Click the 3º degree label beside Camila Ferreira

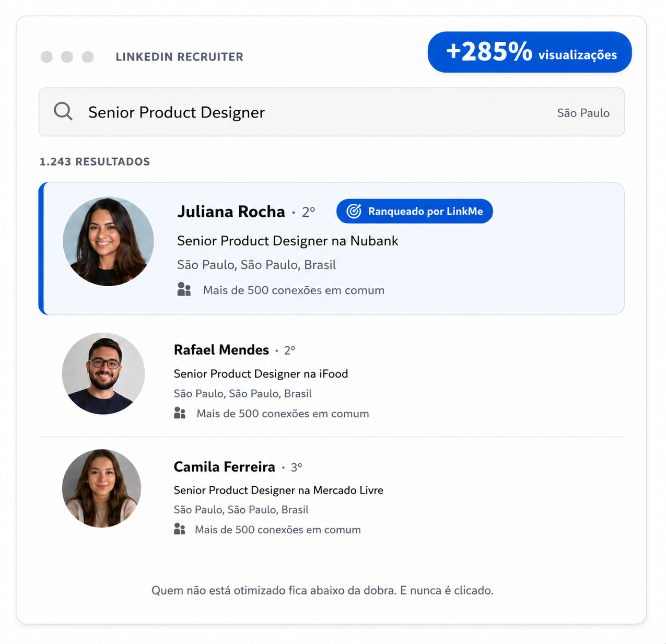pyautogui.click(x=296, y=467)
